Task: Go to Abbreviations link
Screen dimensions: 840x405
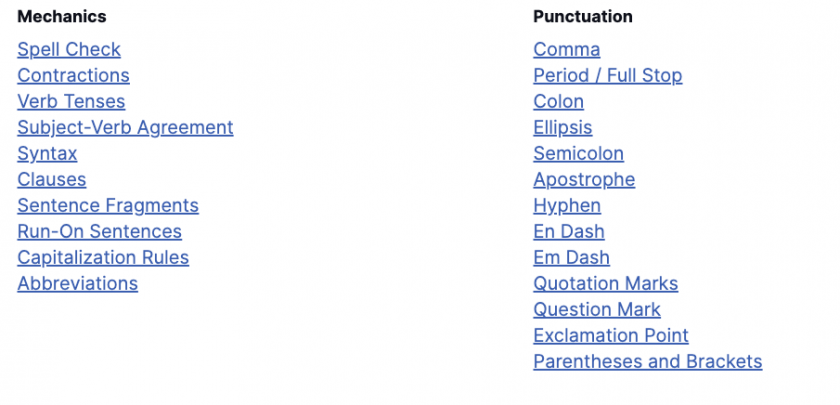Action: point(78,283)
